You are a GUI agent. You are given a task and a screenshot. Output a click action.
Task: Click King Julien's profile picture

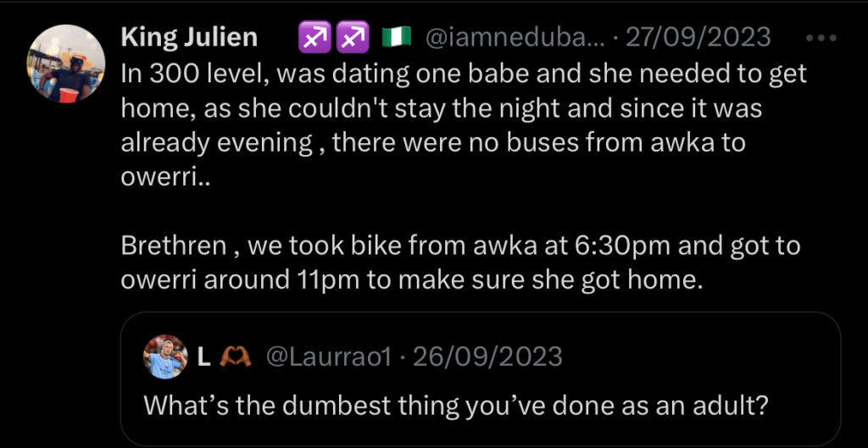[68, 62]
